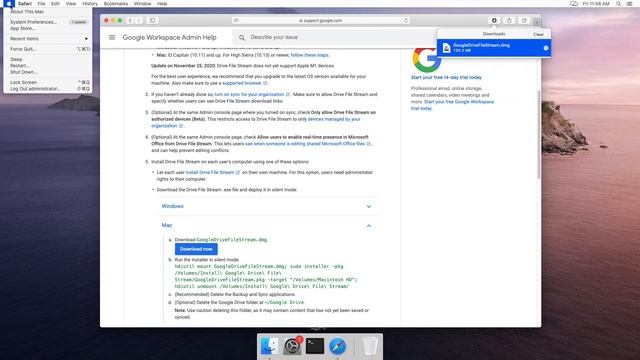Open the History menu
The width and height of the screenshot is (640, 360).
90,4
